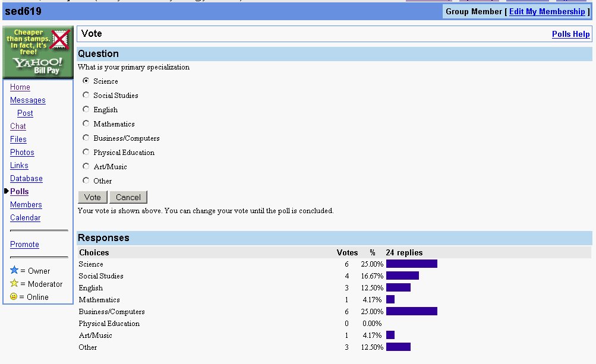Open the Polls Help link
Viewport: 596px width, 364px height.
[570, 34]
